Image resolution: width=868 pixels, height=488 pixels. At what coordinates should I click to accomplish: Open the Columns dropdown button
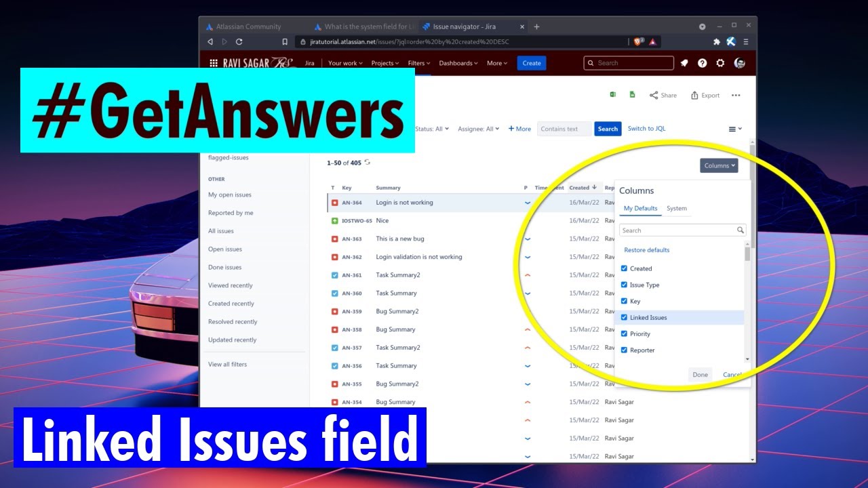[x=719, y=165]
